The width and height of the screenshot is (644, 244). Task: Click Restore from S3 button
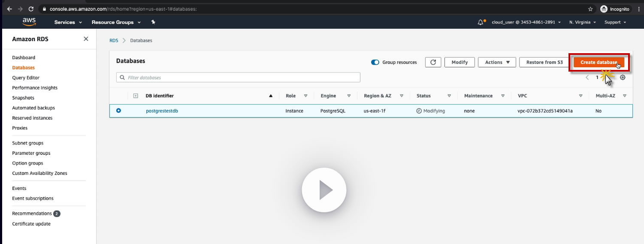pos(544,62)
